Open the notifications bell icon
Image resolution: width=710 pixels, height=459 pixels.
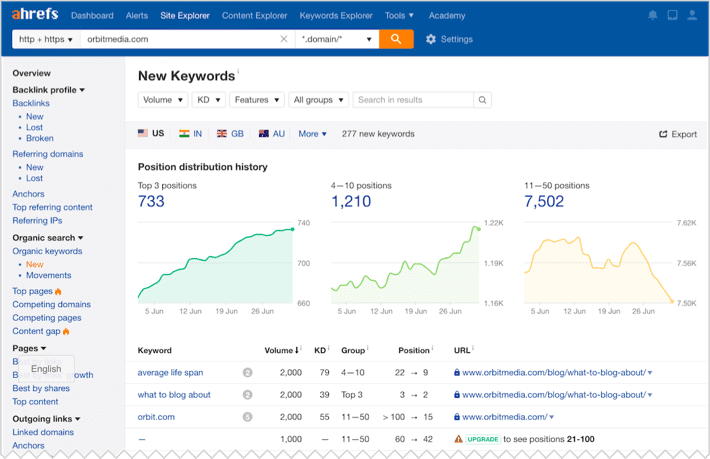(652, 15)
